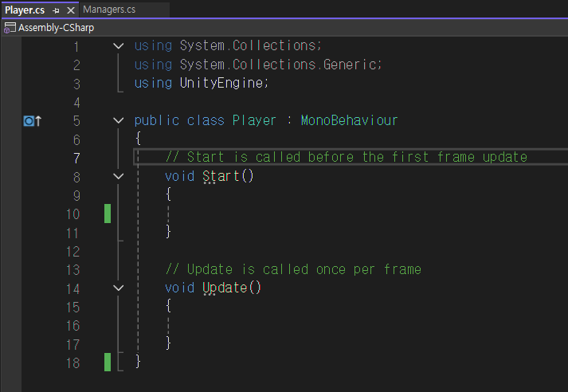
Task: Click the MonoBehaviour base class name
Action: (x=349, y=120)
